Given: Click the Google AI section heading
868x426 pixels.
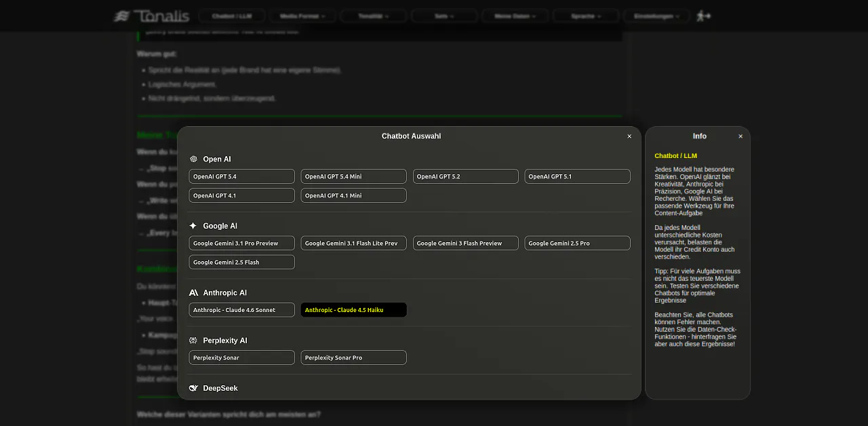Looking at the screenshot, I should (x=220, y=226).
